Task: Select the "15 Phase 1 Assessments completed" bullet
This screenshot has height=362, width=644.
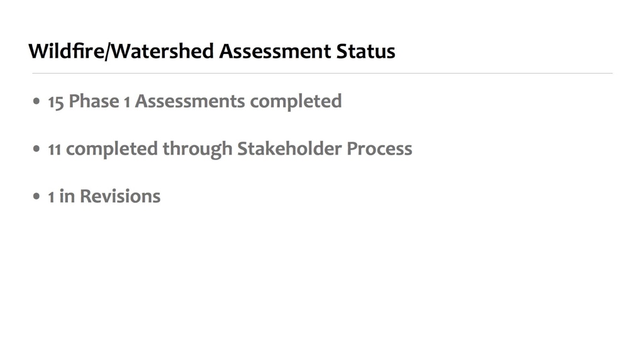Action: [x=195, y=101]
